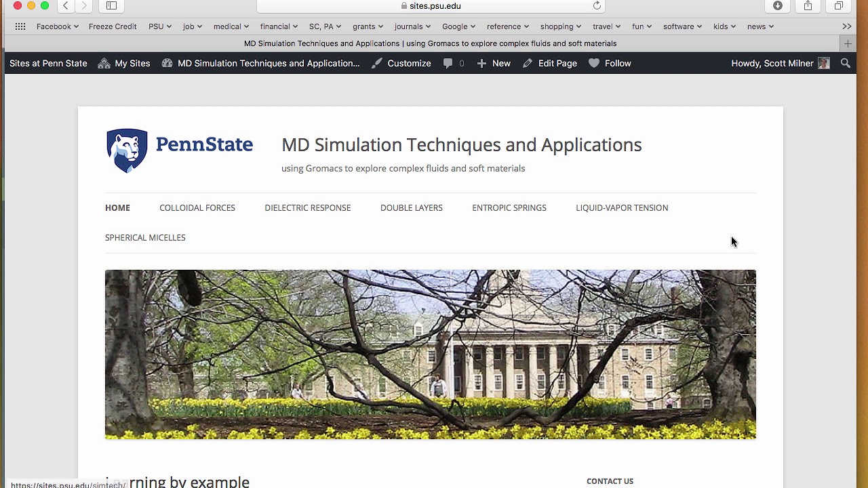Expand the medical bookmarks folder

coord(231,26)
